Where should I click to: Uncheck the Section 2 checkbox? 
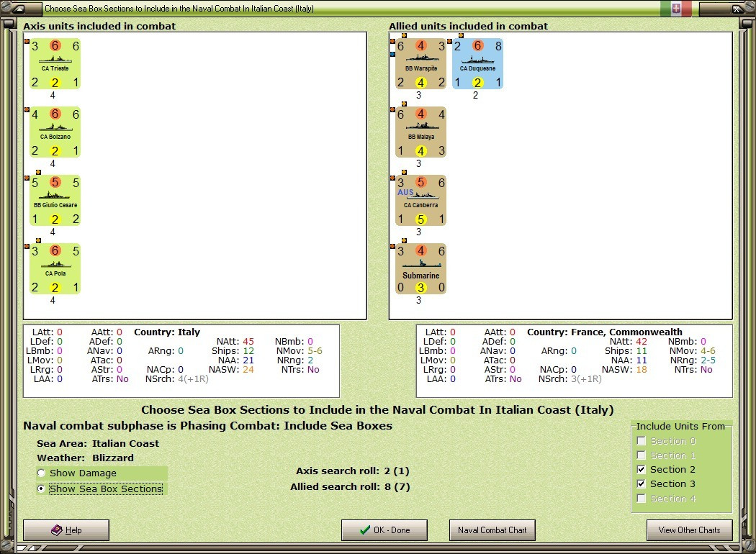coord(642,469)
